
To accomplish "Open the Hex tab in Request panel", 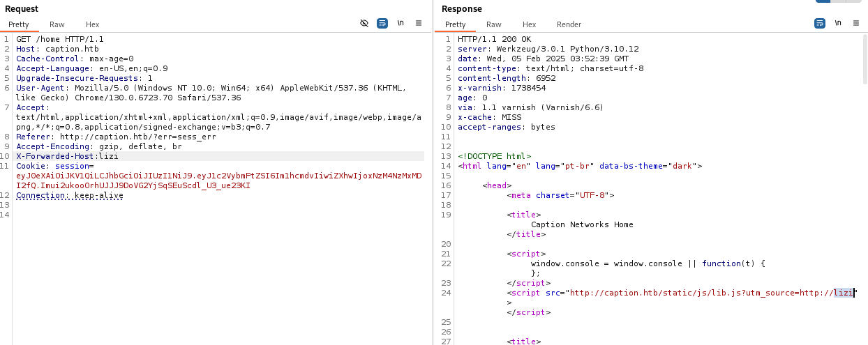I will [x=92, y=24].
